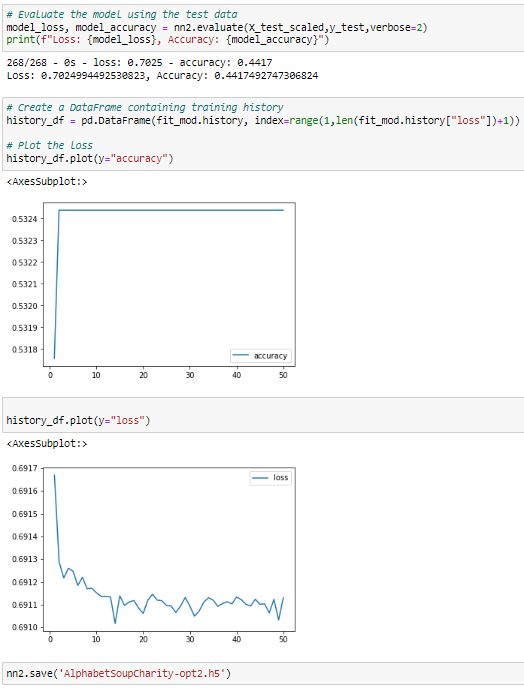Click the 'loss' legend entry in chart
Viewport: 524px width, 693px height.
tap(270, 478)
